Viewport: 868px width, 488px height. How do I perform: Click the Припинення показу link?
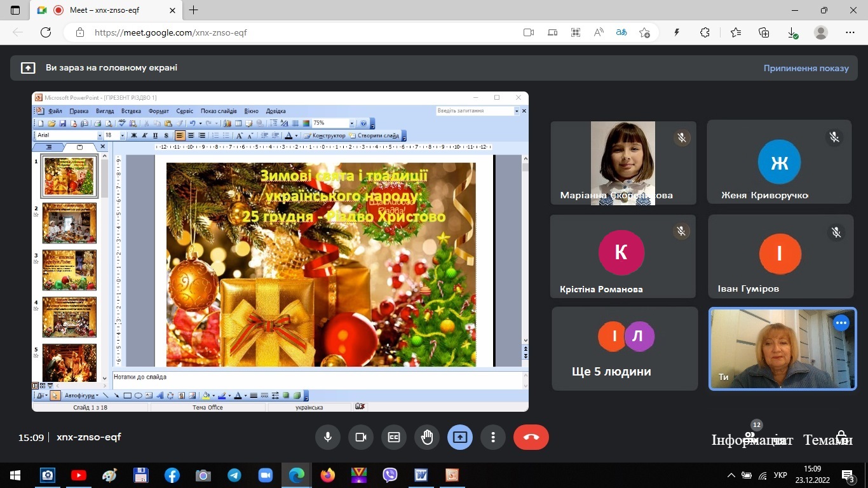[x=806, y=68]
